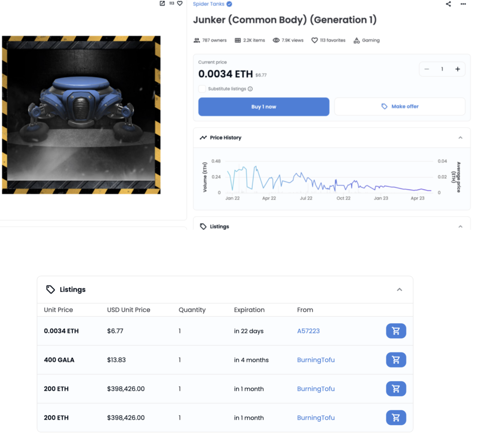Click the Junker NFT image thumbnail
Image resolution: width=487 pixels, height=448 pixels.
click(81, 115)
